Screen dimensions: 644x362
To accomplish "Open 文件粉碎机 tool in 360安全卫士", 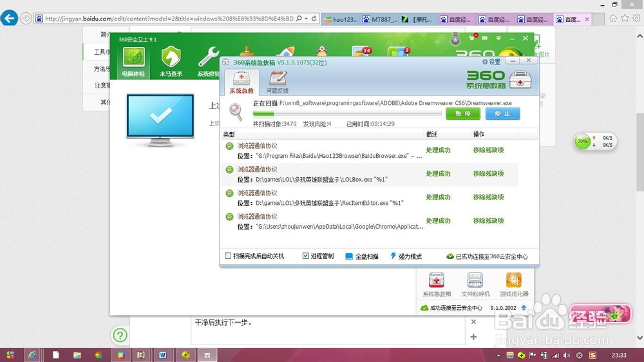I will click(x=475, y=284).
